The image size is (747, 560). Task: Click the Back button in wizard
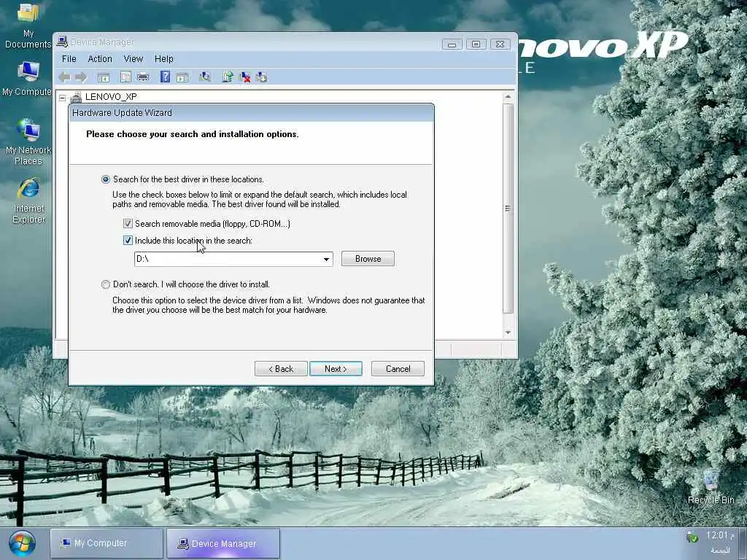[x=281, y=368]
